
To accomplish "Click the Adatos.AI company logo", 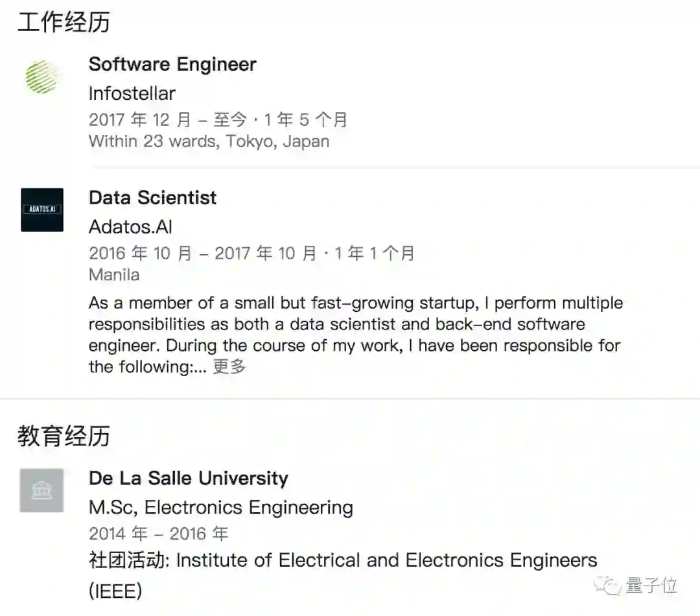I will click(x=42, y=209).
